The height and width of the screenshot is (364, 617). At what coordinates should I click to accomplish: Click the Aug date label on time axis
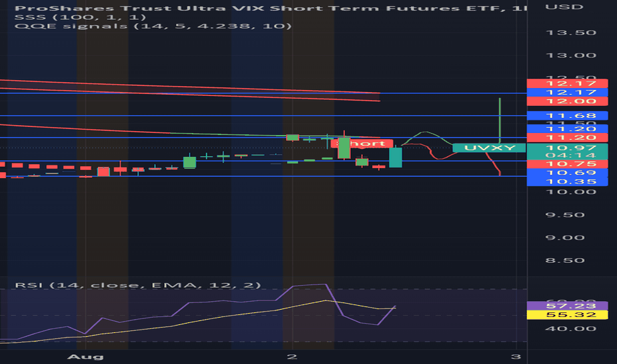(x=85, y=357)
